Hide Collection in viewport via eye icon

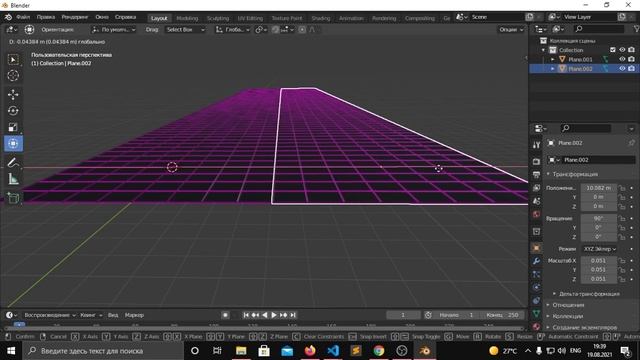[x=622, y=50]
